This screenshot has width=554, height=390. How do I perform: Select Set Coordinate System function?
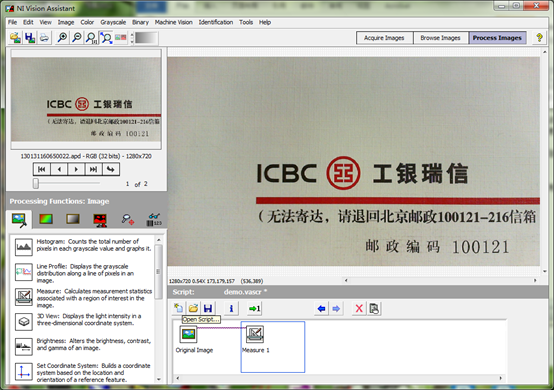pos(83,373)
